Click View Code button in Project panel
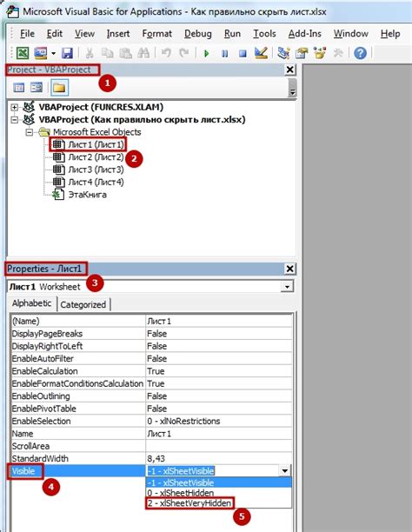This screenshot has height=532, width=412. tap(18, 88)
